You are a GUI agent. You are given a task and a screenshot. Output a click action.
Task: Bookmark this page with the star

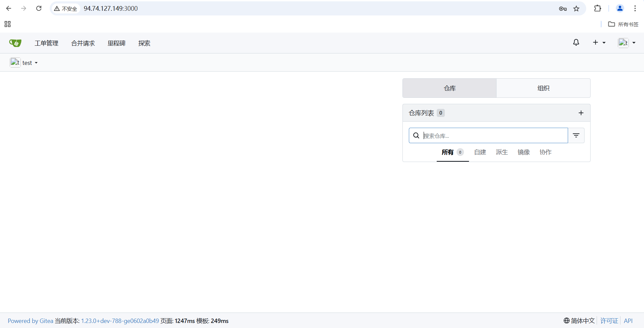click(576, 9)
